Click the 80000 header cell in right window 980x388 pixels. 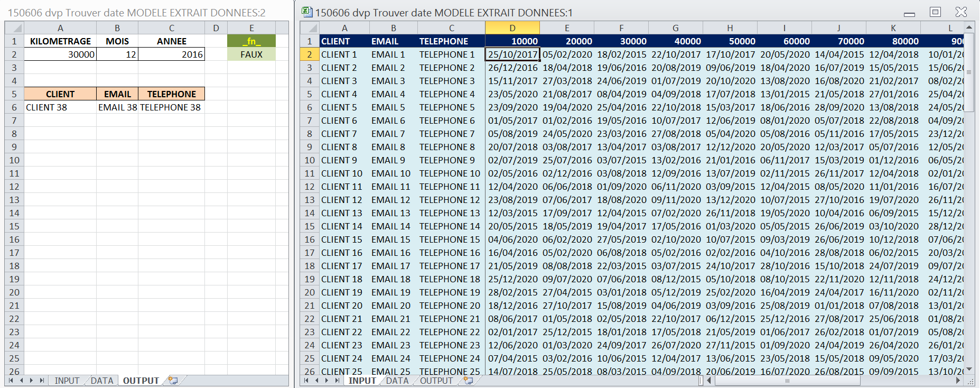[893, 41]
